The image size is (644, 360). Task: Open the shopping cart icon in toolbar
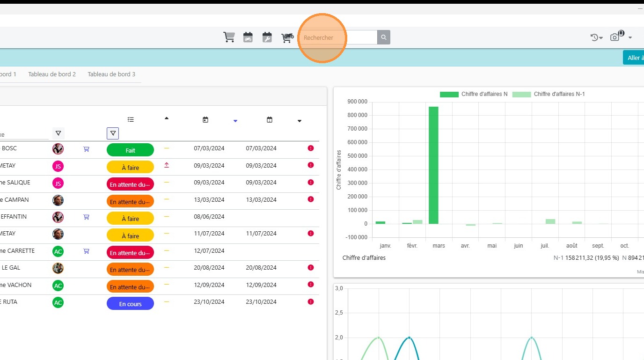229,37
